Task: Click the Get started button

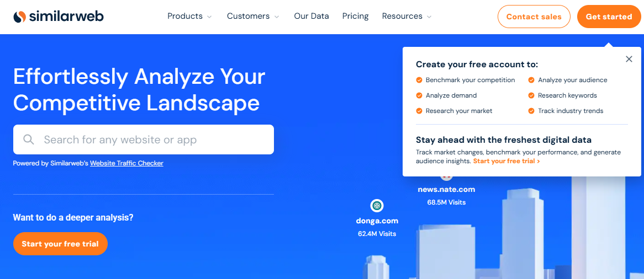Action: (x=609, y=17)
